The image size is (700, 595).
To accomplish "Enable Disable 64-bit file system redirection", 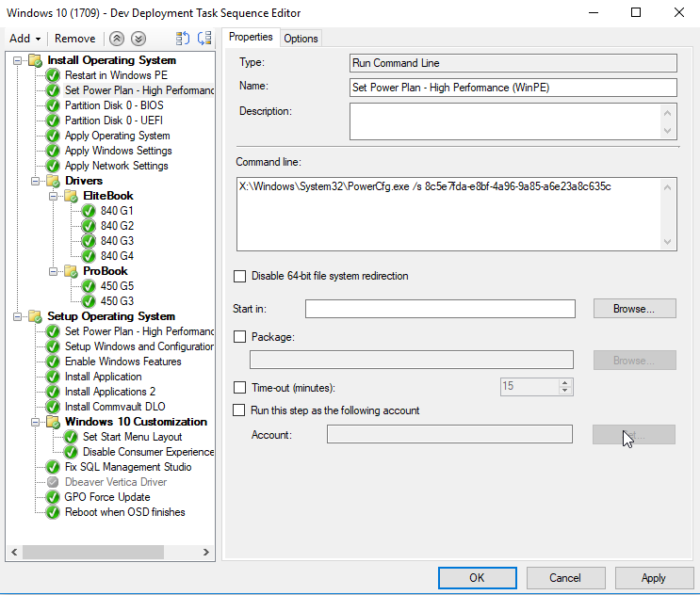I will 239,277.
